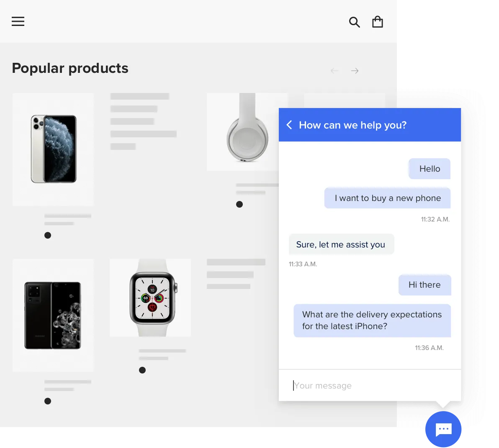Type in the Your message field
This screenshot has width=499, height=448.
[368, 386]
